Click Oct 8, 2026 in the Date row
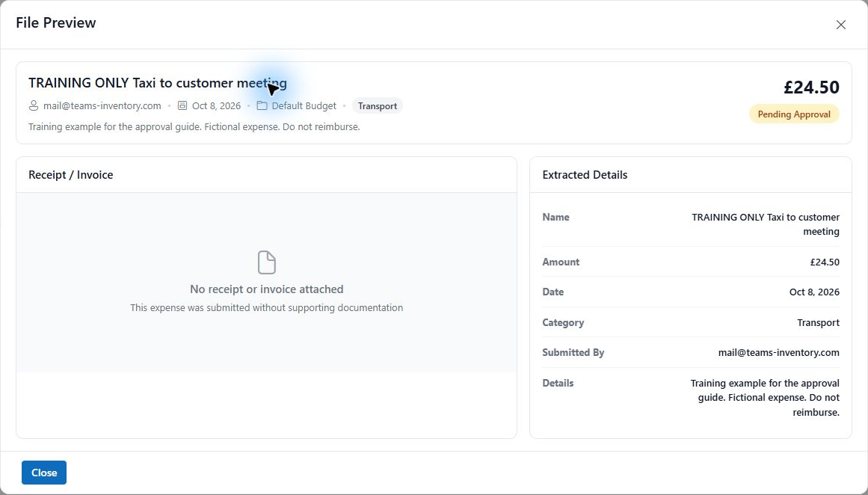Image resolution: width=868 pixels, height=495 pixels. 814,292
